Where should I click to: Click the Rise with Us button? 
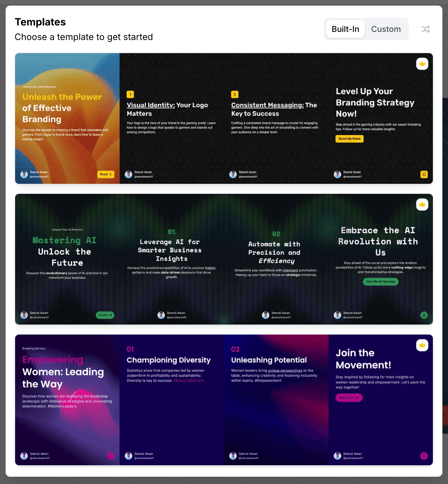(349, 398)
